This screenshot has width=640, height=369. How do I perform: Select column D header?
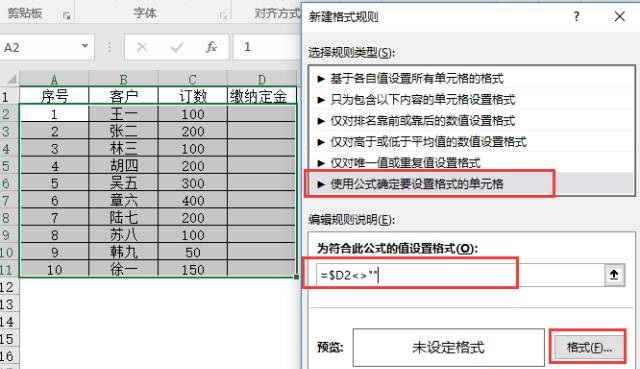pos(261,78)
